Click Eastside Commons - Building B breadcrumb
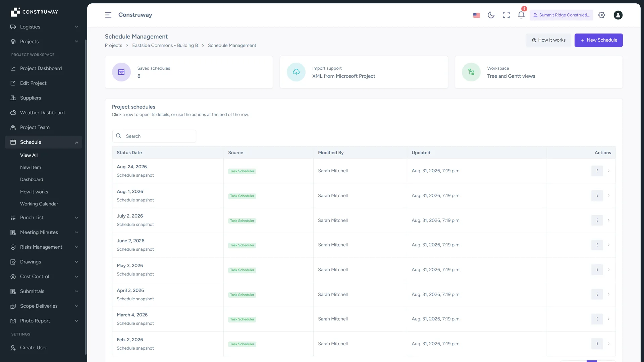Image resolution: width=644 pixels, height=362 pixels. [x=165, y=46]
